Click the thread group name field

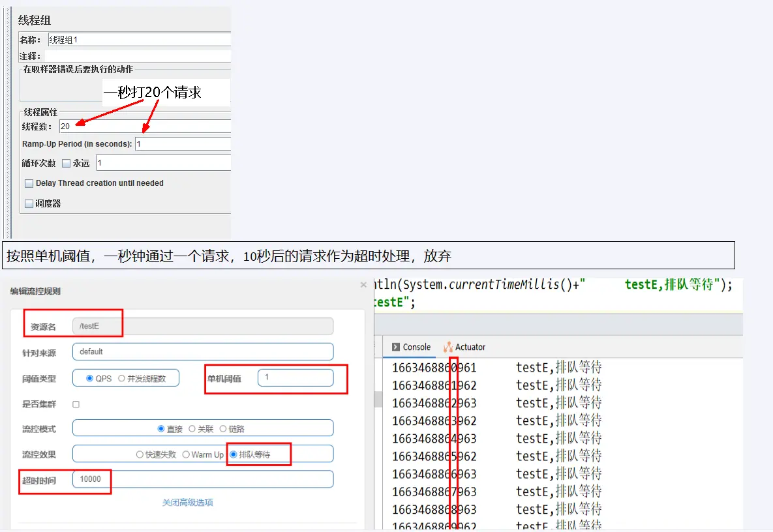[138, 40]
